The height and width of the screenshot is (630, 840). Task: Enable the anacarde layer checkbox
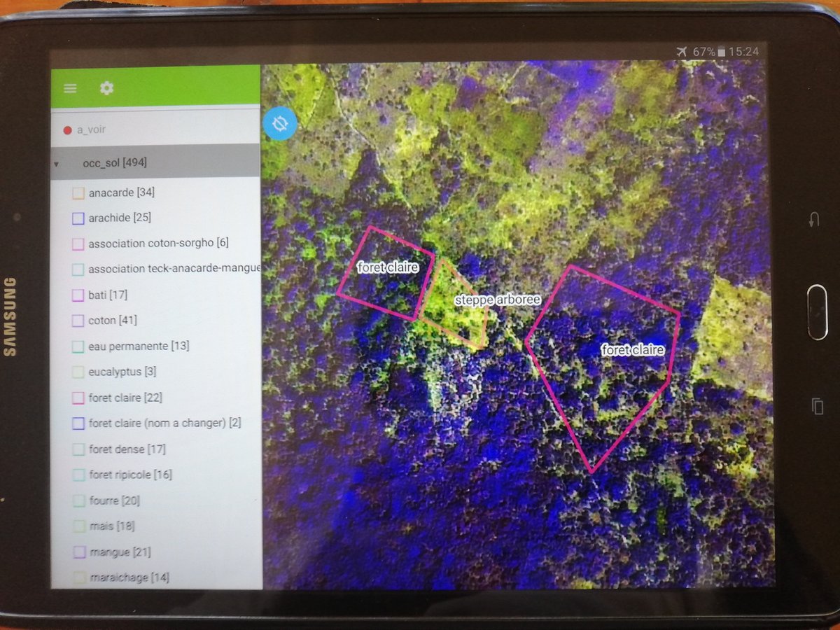pyautogui.click(x=77, y=192)
